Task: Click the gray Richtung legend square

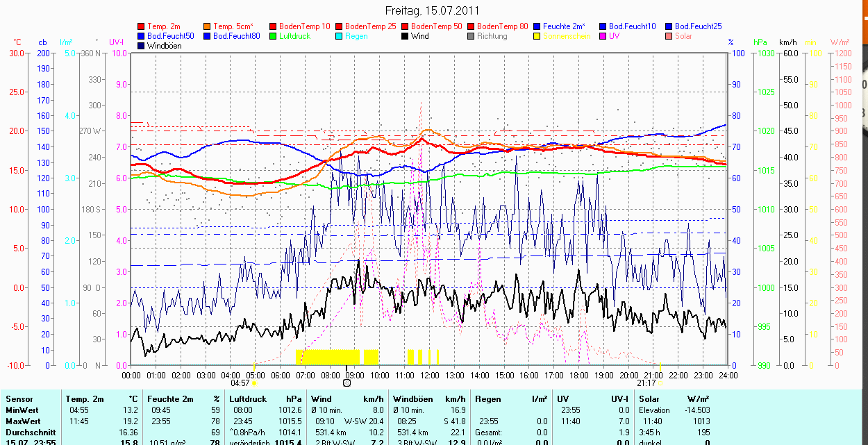Action: point(471,36)
